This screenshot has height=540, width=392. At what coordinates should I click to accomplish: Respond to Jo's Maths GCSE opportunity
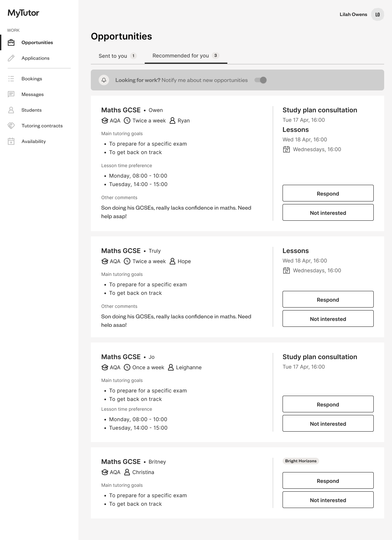[328, 404]
